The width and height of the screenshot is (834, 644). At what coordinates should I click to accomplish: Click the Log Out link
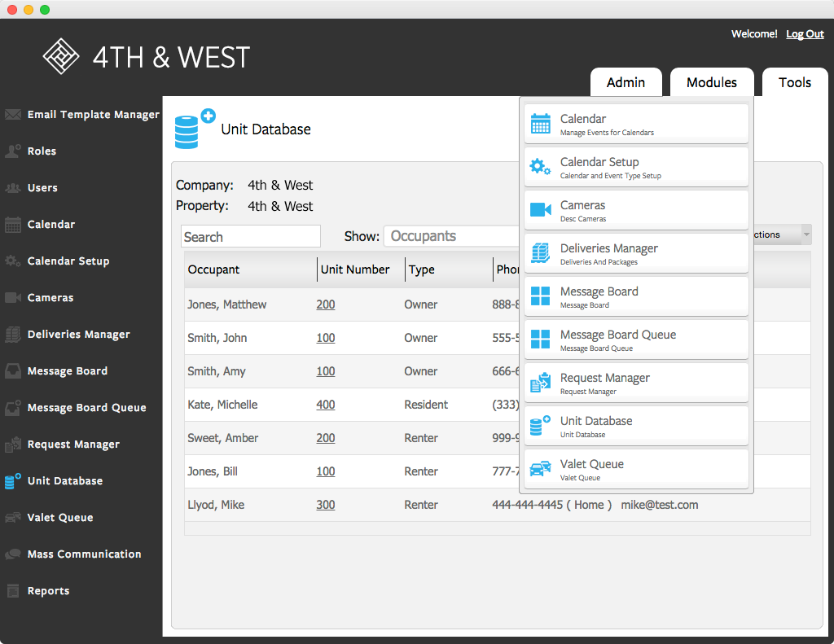(x=804, y=33)
